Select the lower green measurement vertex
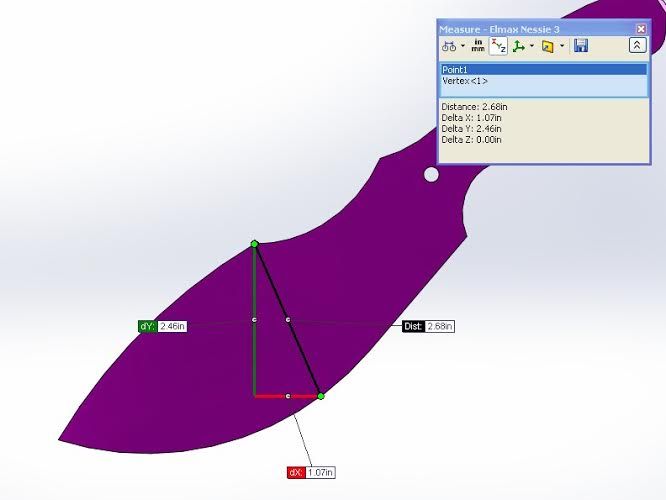The image size is (666, 500). (x=321, y=396)
